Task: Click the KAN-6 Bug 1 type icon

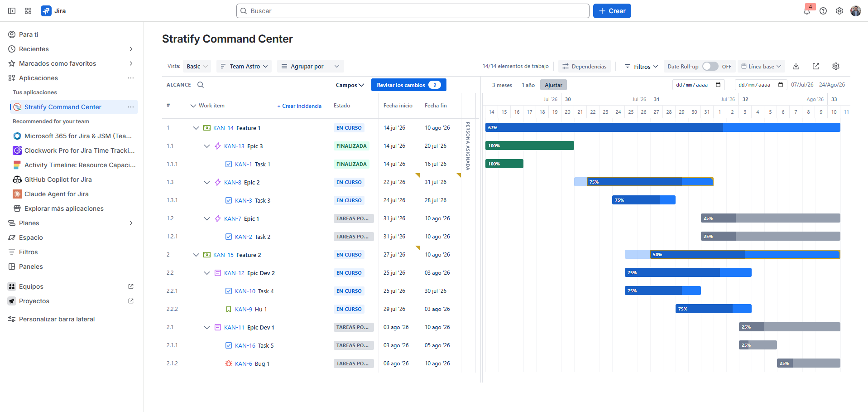Action: [229, 364]
